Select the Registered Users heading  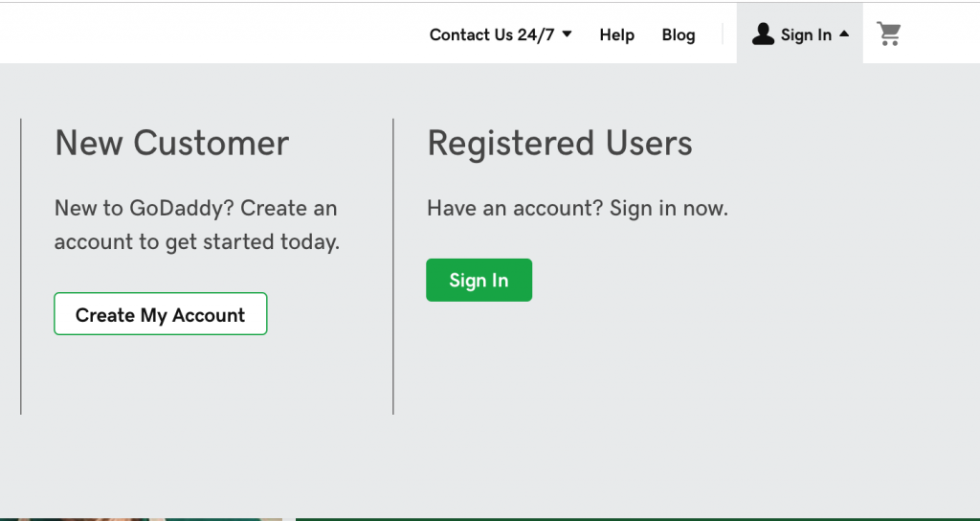(x=559, y=143)
